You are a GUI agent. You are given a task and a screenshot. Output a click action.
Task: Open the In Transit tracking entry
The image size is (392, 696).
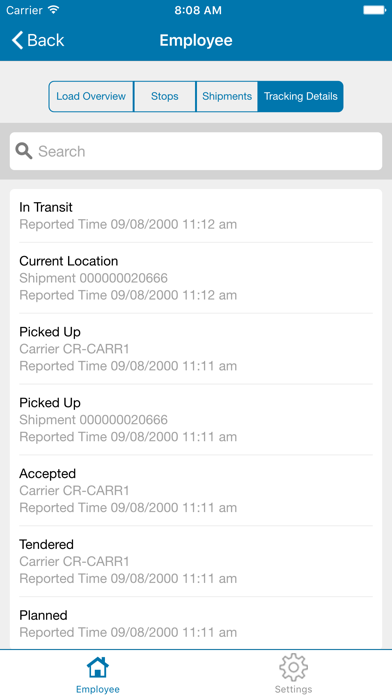click(x=196, y=216)
